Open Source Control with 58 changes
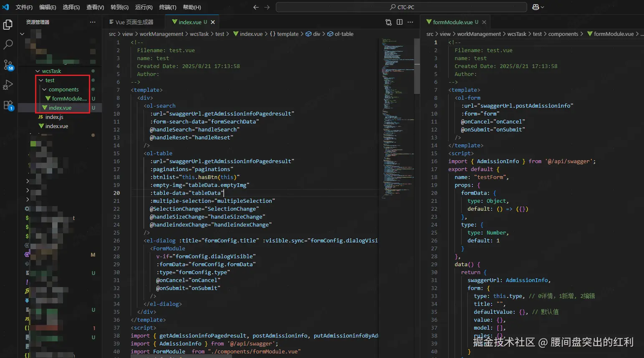644x358 pixels. coord(8,65)
